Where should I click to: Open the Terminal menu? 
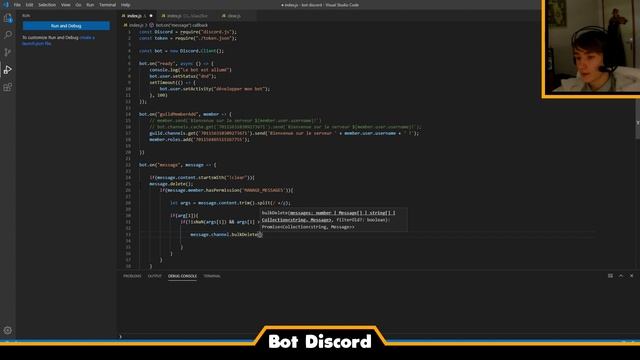click(107, 5)
